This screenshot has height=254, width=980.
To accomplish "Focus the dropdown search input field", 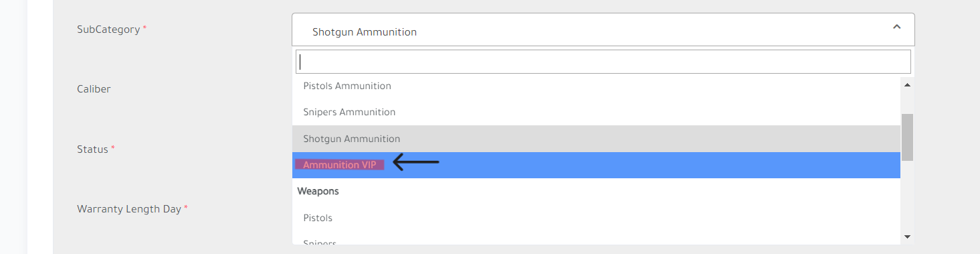I will click(x=603, y=62).
